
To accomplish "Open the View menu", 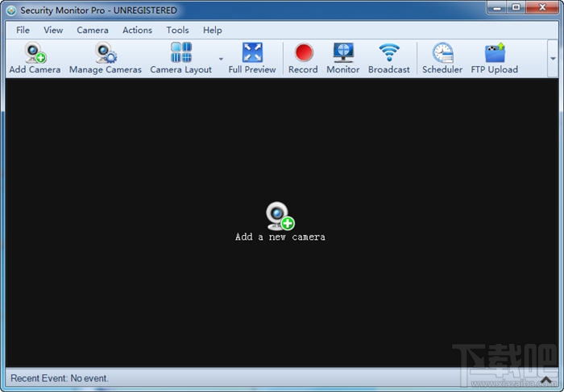I will [x=53, y=30].
